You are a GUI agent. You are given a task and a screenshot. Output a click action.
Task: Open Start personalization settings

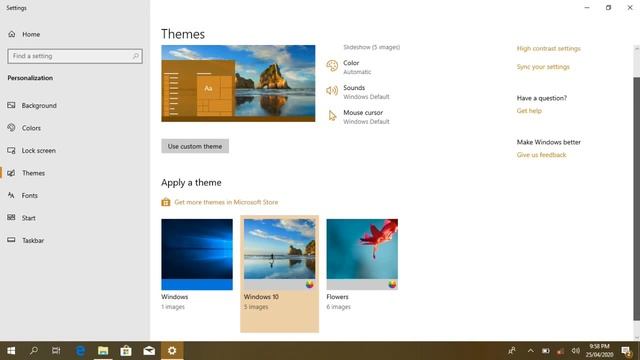tap(29, 218)
